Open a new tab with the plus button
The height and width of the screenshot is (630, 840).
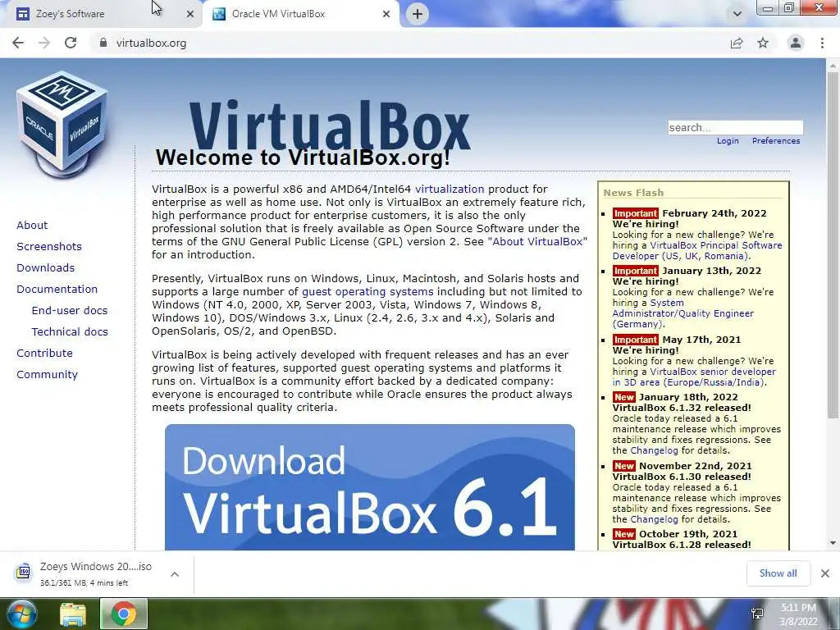click(x=418, y=14)
